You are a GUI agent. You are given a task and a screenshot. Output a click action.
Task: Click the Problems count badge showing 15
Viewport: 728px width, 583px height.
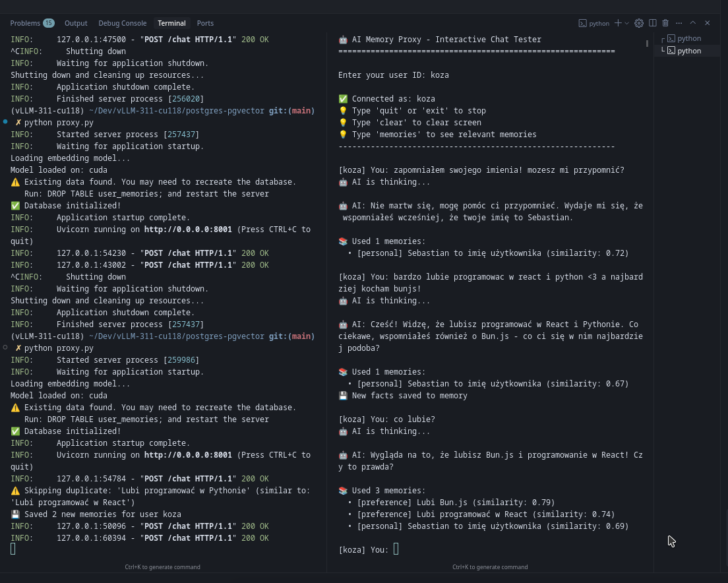[x=49, y=23]
